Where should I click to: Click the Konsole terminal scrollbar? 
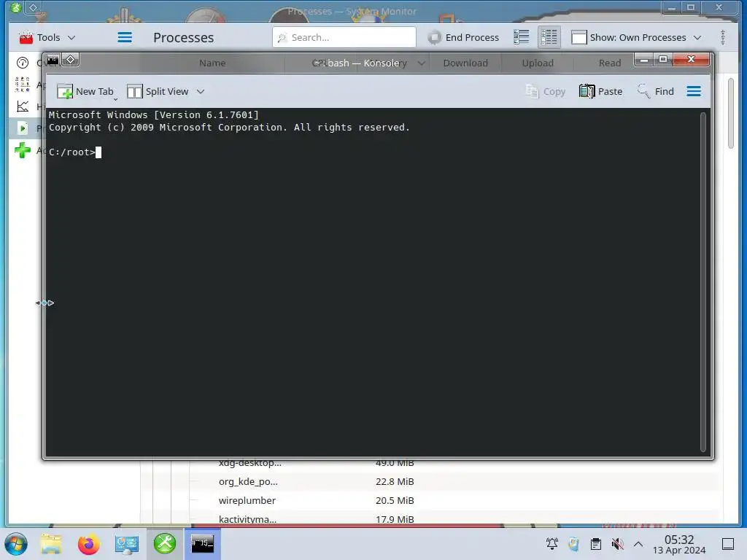tap(703, 282)
